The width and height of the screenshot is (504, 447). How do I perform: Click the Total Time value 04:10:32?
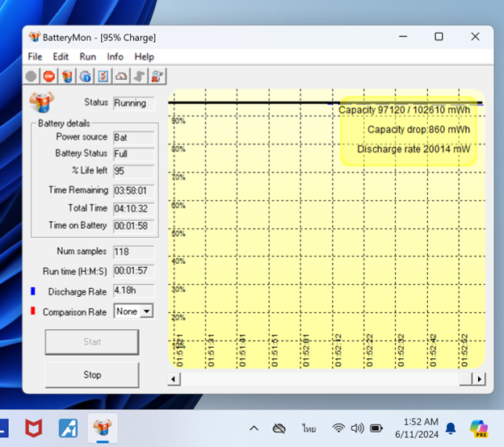134,209
